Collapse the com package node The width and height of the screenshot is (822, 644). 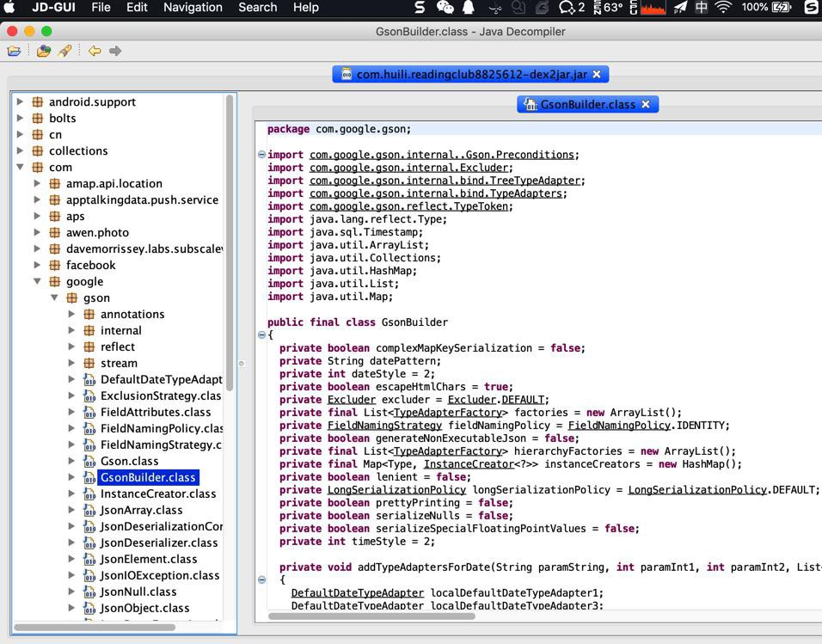(20, 168)
